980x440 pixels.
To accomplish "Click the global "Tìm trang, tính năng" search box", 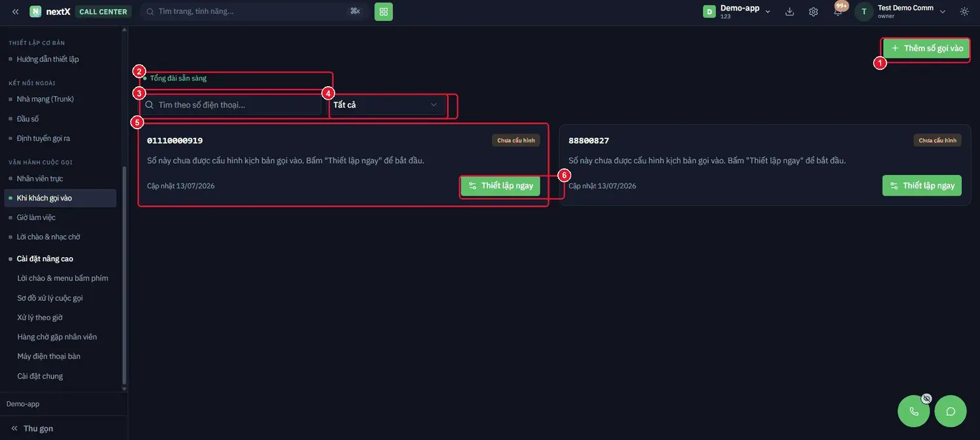I will click(253, 12).
